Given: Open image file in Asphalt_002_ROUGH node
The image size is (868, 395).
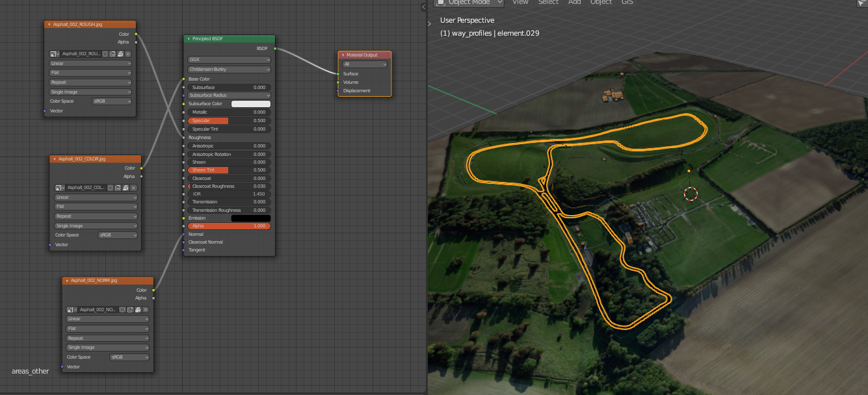Looking at the screenshot, I should pyautogui.click(x=120, y=54).
